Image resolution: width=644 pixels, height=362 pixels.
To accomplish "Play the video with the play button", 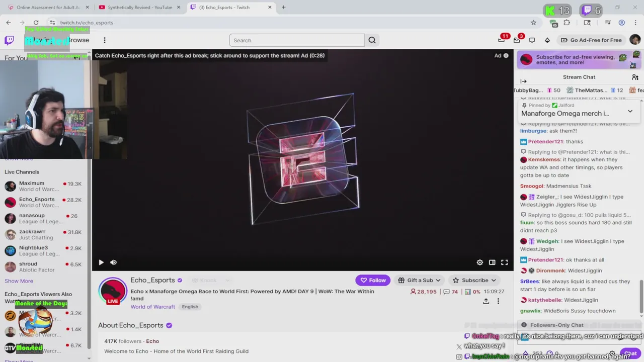I will click(x=101, y=262).
